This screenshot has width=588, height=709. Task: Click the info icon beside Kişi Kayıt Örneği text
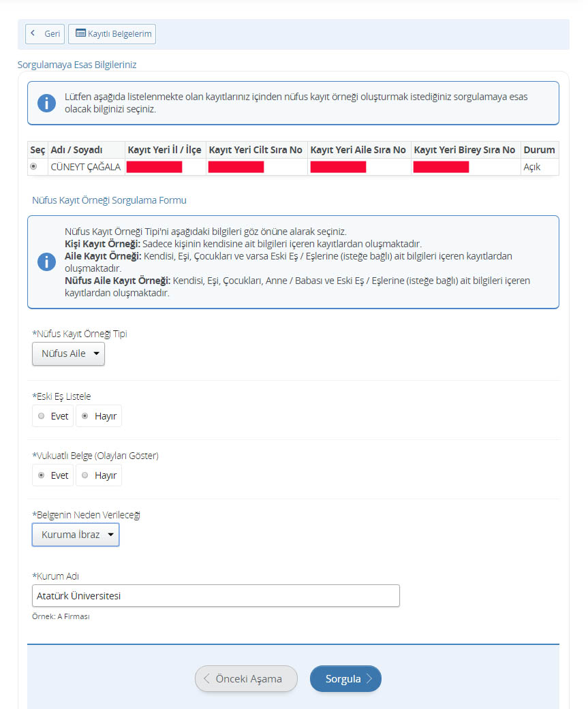point(46,262)
